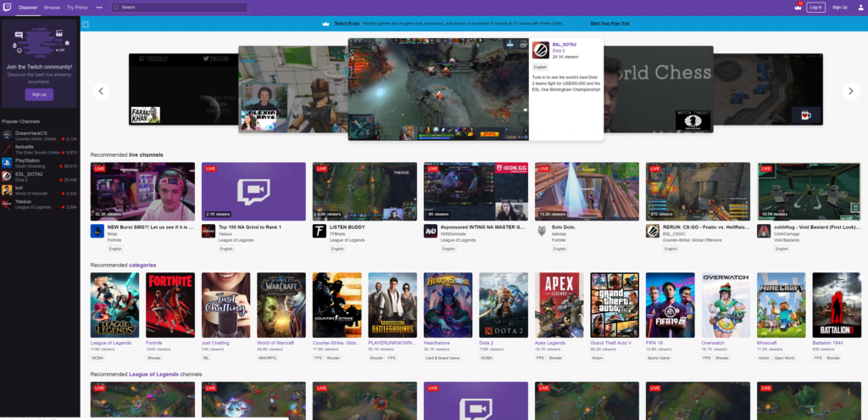Viewport: 868px width, 420px height.
Task: Click the user profile icon
Action: (x=860, y=7)
